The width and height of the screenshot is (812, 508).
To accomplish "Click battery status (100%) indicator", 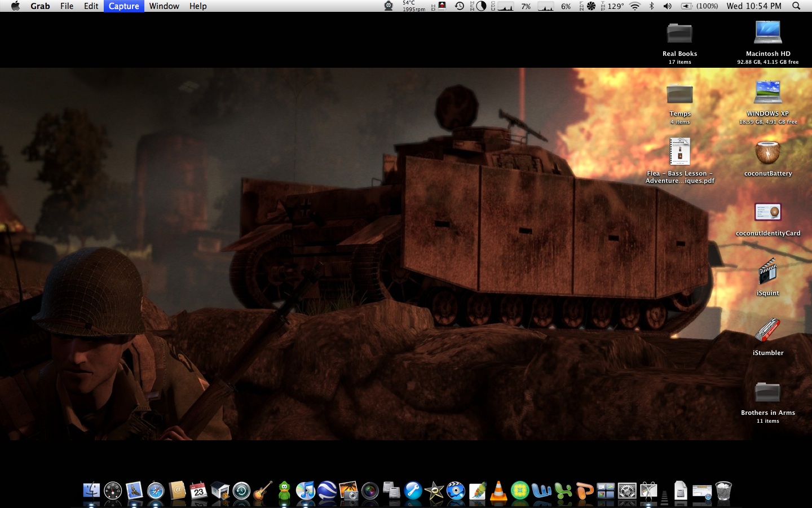I will pos(700,6).
